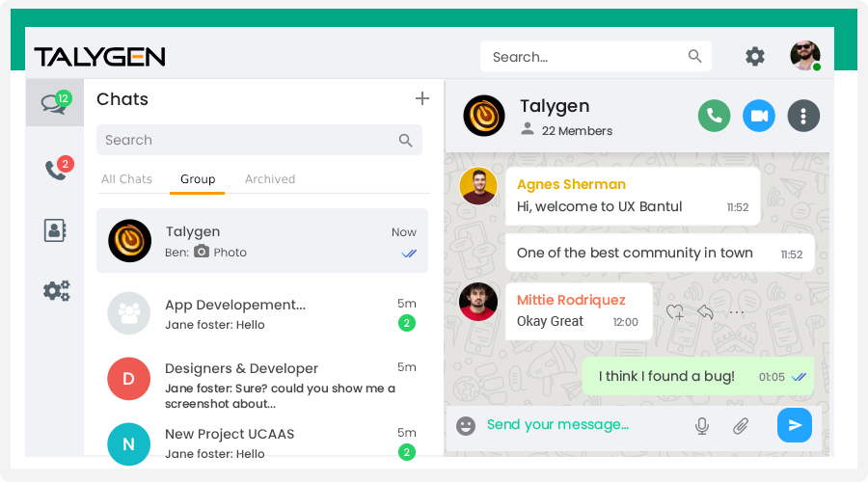Switch to the Archived tab
The image size is (868, 482).
[270, 179]
